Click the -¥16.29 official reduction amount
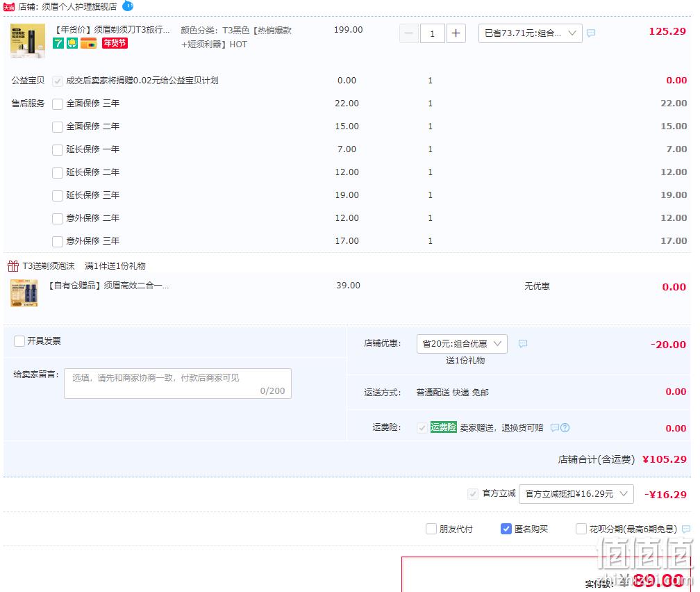 click(665, 495)
